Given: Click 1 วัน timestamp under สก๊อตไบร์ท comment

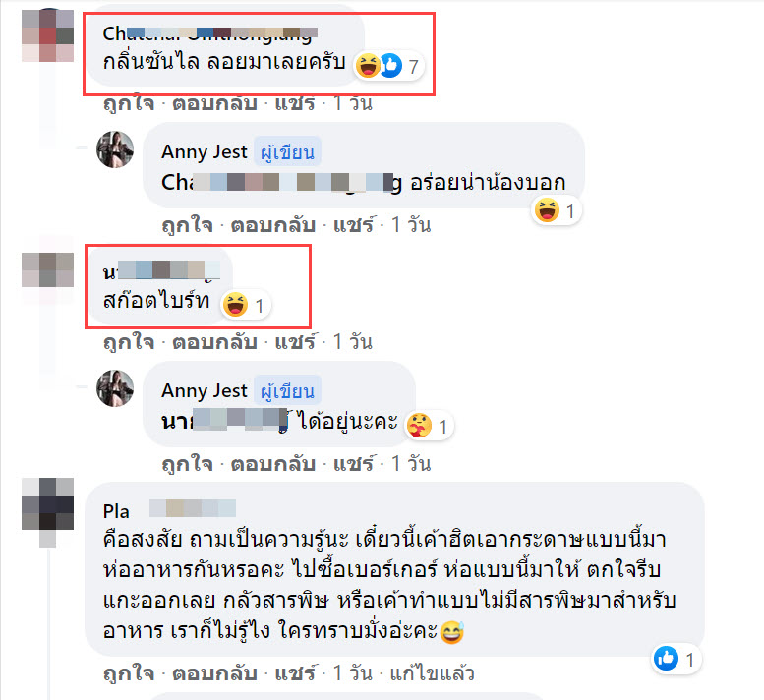Looking at the screenshot, I should [353, 342].
